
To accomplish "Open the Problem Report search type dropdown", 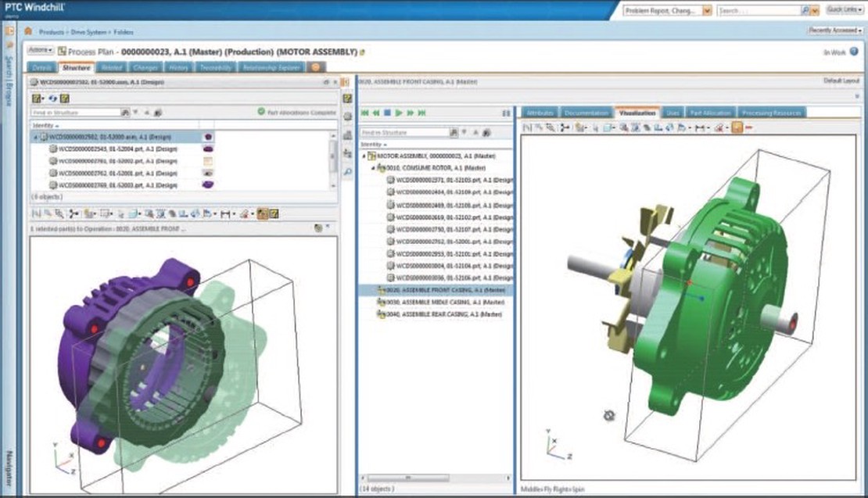I will (707, 11).
